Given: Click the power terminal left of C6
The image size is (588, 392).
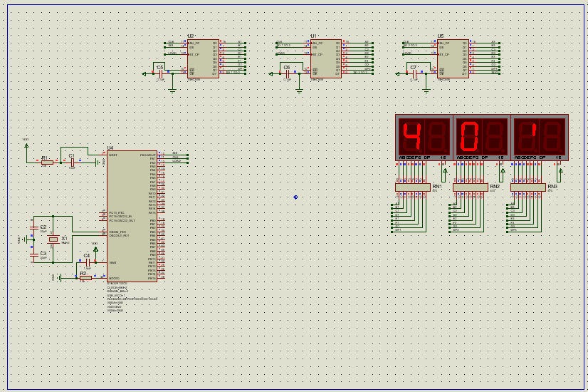Looking at the screenshot, I should click(271, 74).
